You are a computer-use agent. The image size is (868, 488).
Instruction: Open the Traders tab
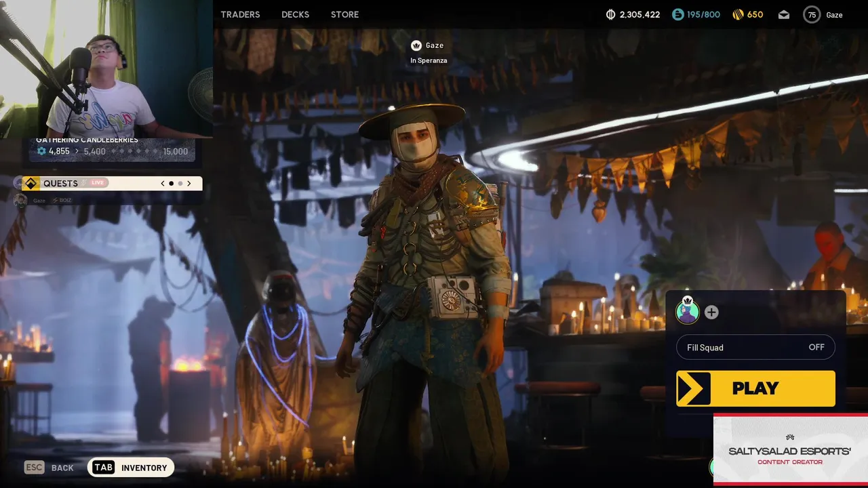pyautogui.click(x=240, y=14)
